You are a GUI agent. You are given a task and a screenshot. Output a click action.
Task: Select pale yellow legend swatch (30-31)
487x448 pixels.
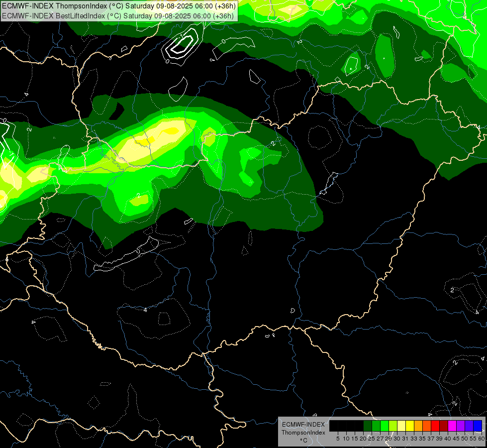tap(401, 426)
